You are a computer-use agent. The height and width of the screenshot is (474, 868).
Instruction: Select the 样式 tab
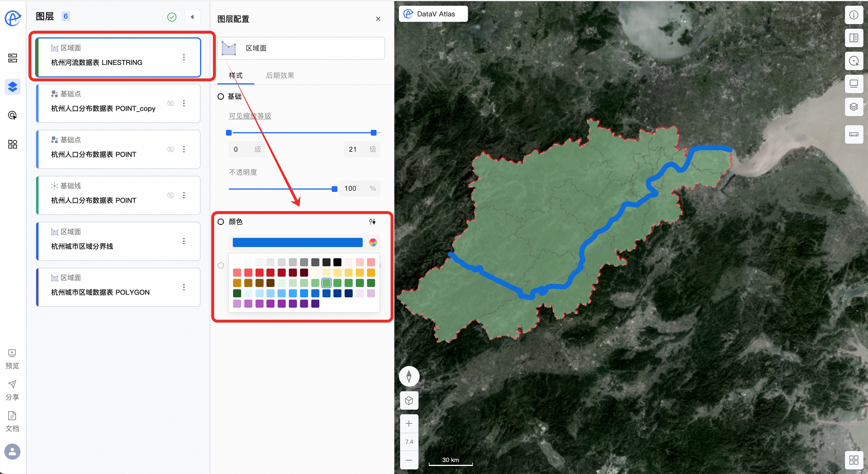235,76
